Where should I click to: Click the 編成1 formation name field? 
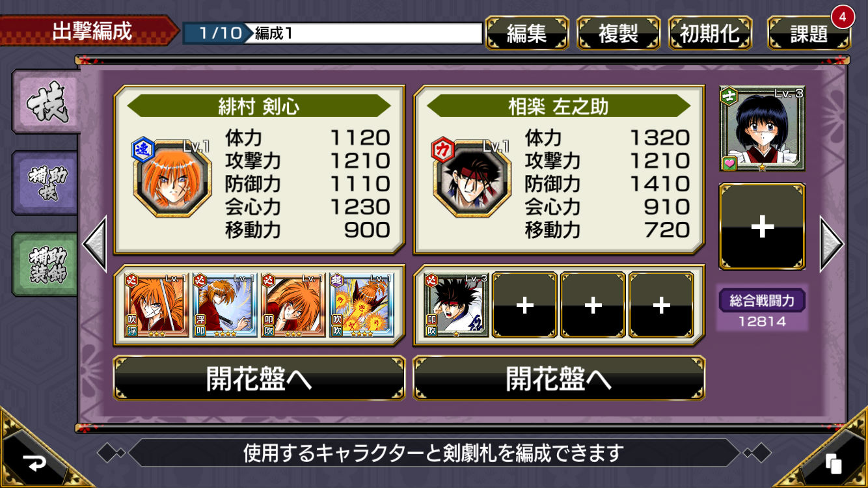tap(367, 33)
